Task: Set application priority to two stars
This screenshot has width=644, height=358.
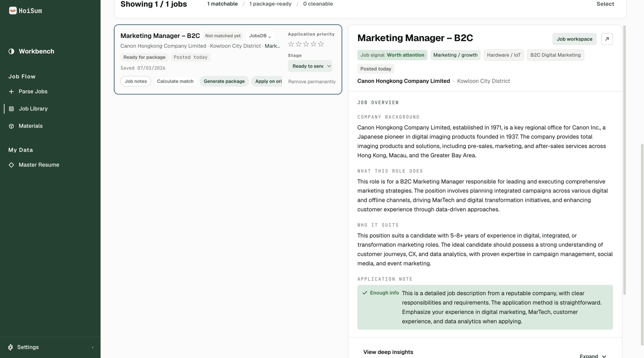Action: (298, 44)
